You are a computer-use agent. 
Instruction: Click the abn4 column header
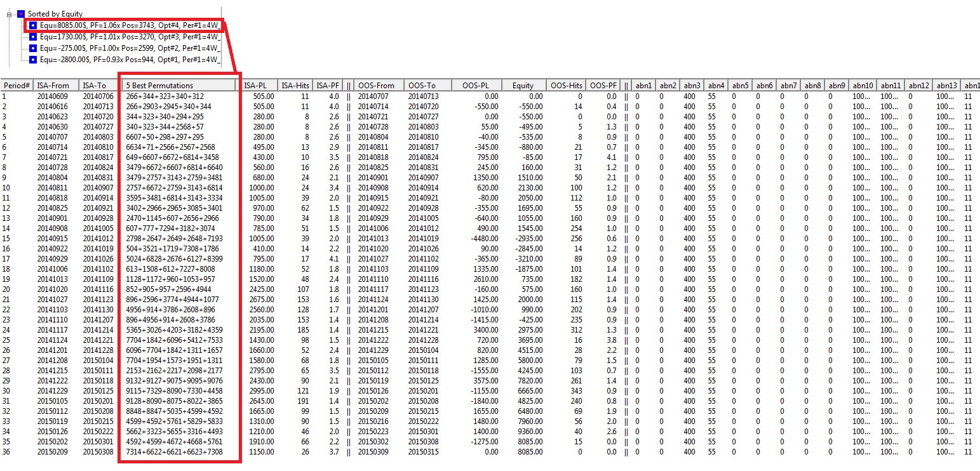pos(716,85)
